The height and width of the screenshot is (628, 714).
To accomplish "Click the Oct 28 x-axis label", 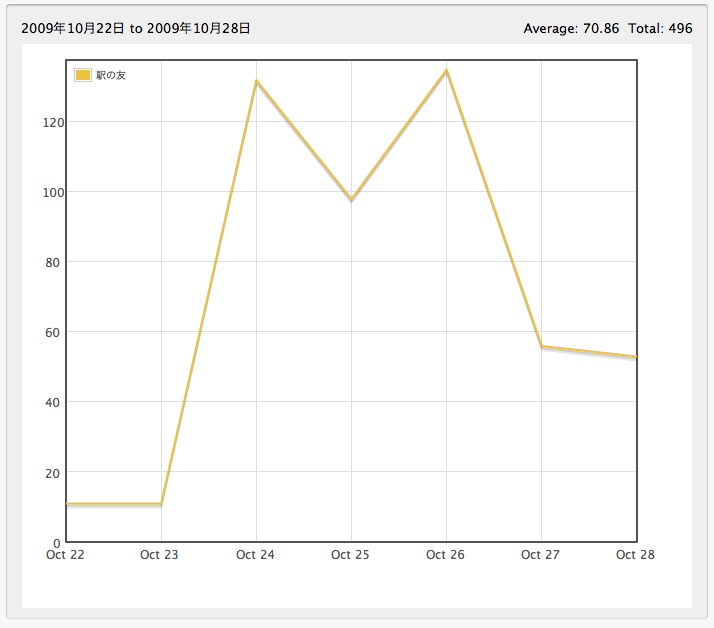I will click(x=635, y=555).
